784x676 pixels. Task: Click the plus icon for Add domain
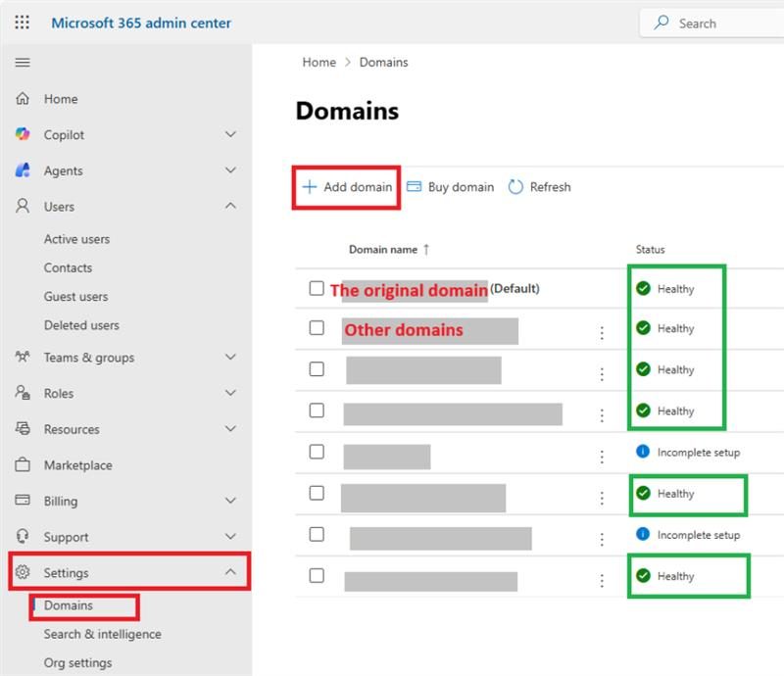point(310,186)
